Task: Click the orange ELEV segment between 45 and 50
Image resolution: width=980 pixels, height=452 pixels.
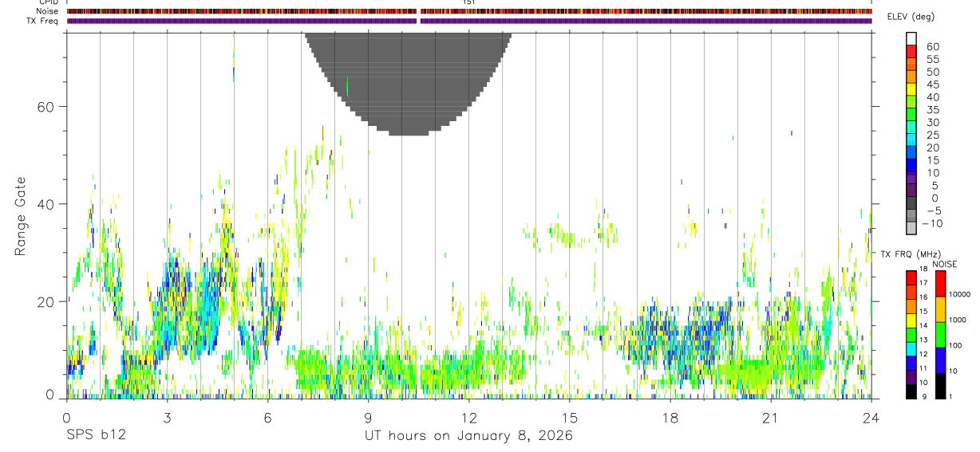Action: 911,77
